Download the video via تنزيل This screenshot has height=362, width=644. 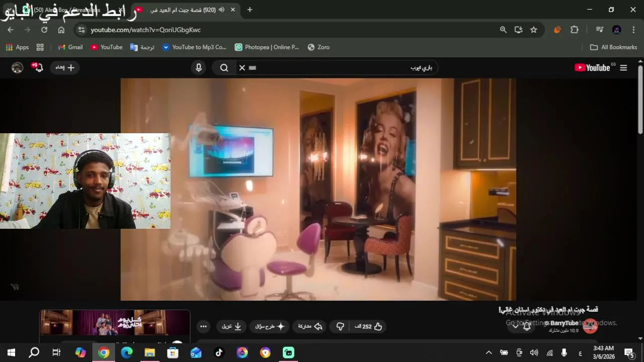coord(232,327)
